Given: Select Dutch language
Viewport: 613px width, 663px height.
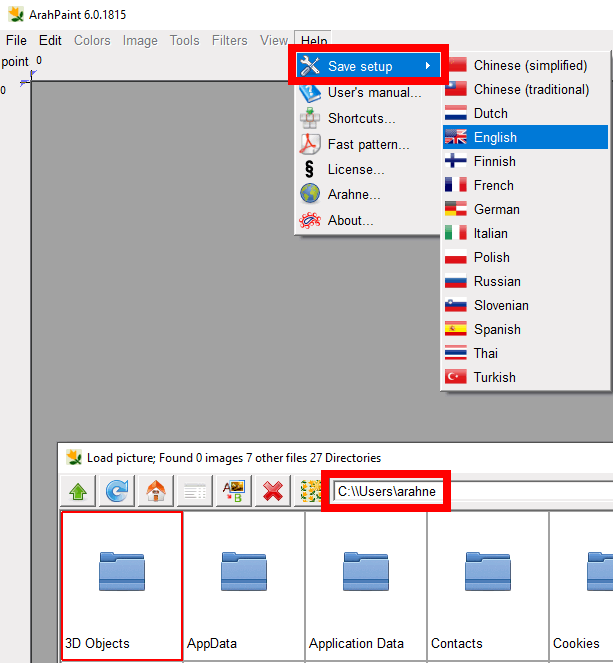Looking at the screenshot, I should 525,113.
